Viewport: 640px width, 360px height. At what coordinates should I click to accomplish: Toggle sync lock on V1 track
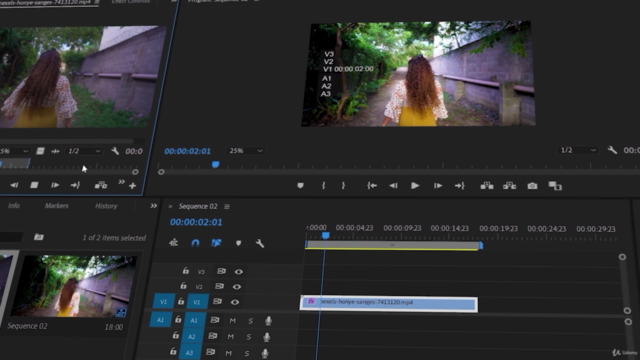[x=218, y=302]
